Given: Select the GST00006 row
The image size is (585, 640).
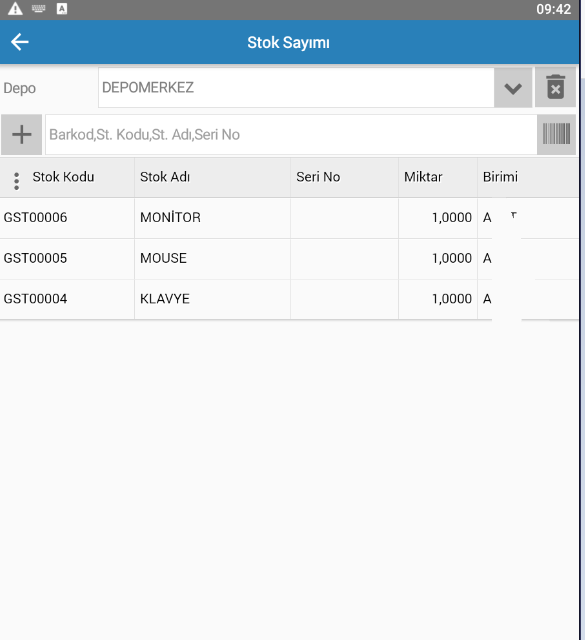Looking at the screenshot, I should click(x=289, y=218).
